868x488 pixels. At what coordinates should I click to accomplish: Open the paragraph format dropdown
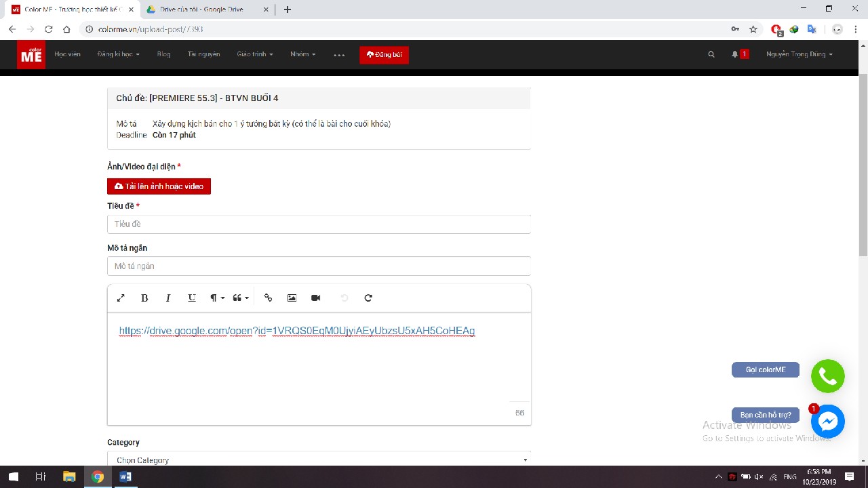pyautogui.click(x=217, y=298)
